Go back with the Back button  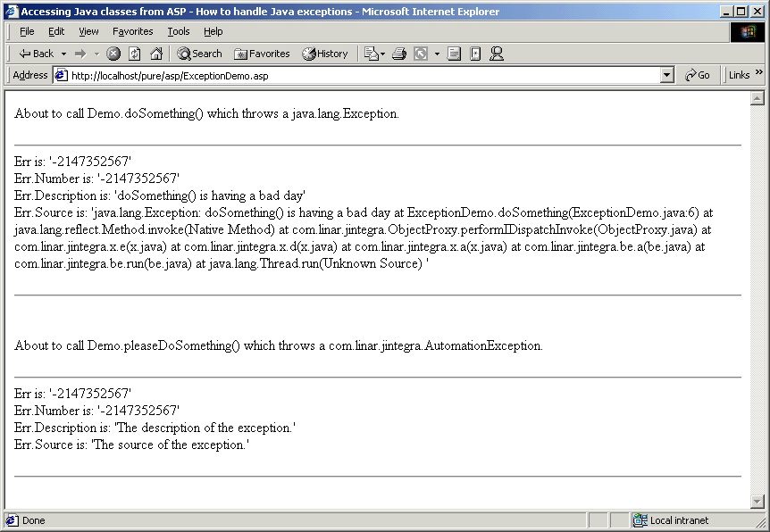36,54
